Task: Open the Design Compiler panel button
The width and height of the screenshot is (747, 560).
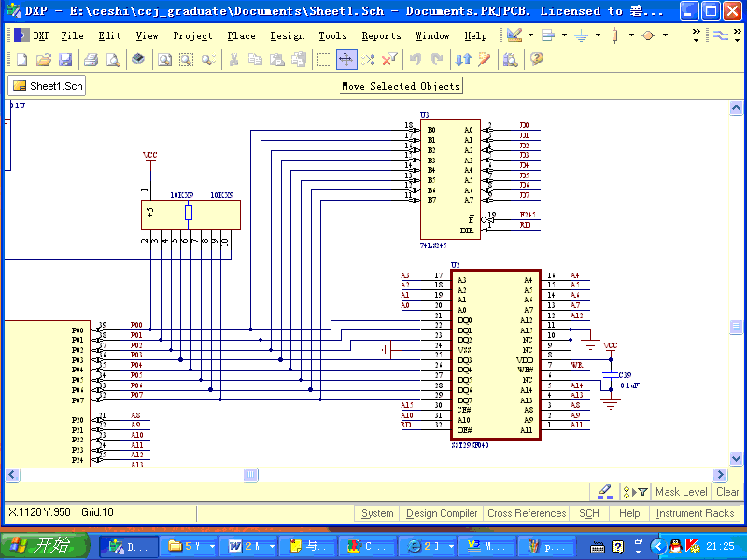Action: tap(442, 513)
